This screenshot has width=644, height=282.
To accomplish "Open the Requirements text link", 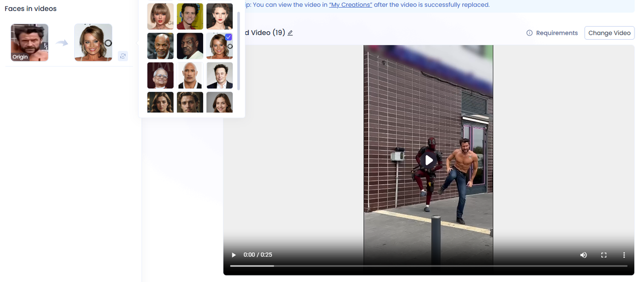I will 556,33.
